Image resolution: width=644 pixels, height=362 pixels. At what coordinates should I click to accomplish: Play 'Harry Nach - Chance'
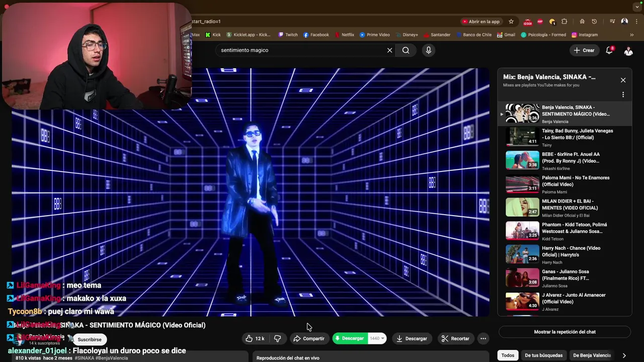coord(565,255)
